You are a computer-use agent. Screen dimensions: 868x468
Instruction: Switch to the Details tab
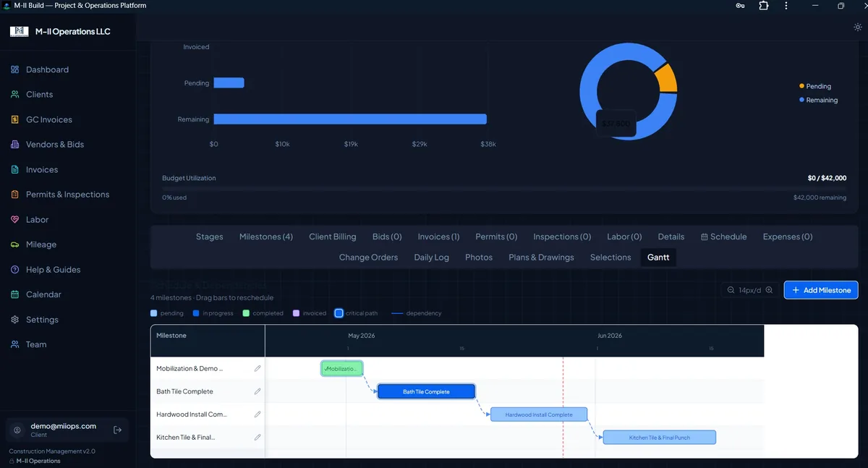coord(671,237)
